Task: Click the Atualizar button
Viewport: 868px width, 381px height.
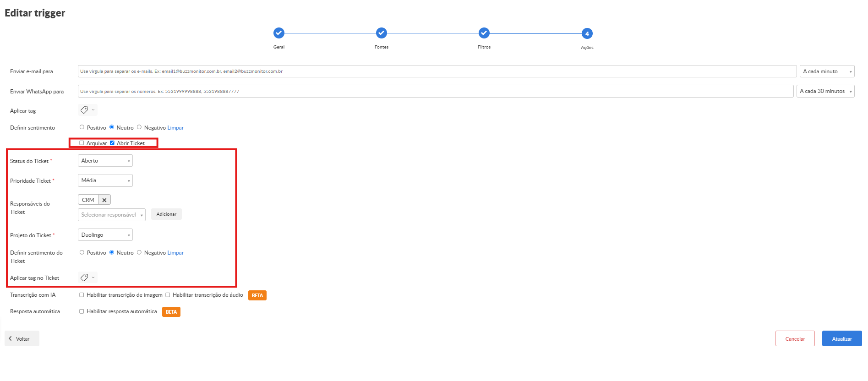Action: tap(842, 338)
